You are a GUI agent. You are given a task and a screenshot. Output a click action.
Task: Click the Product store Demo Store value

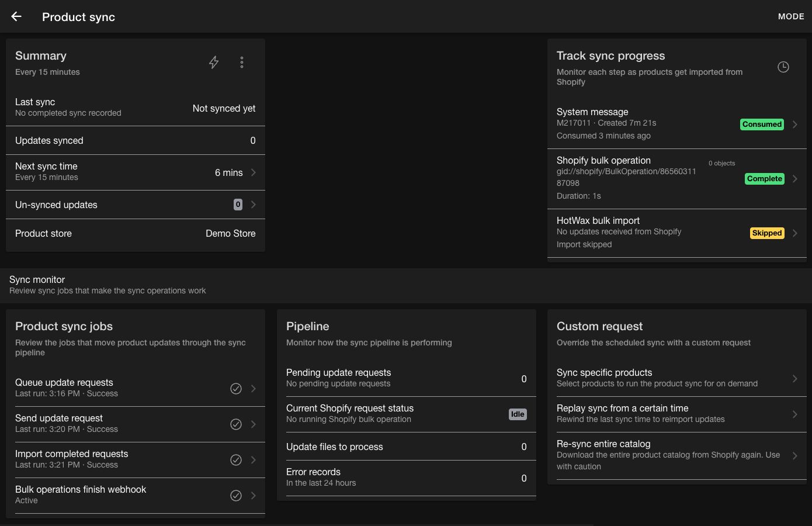[x=231, y=233]
